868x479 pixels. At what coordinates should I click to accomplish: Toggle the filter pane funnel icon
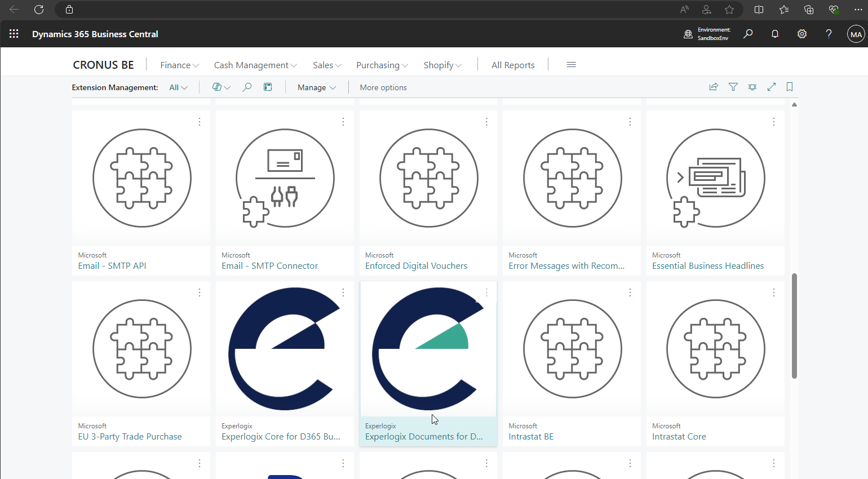pos(733,87)
